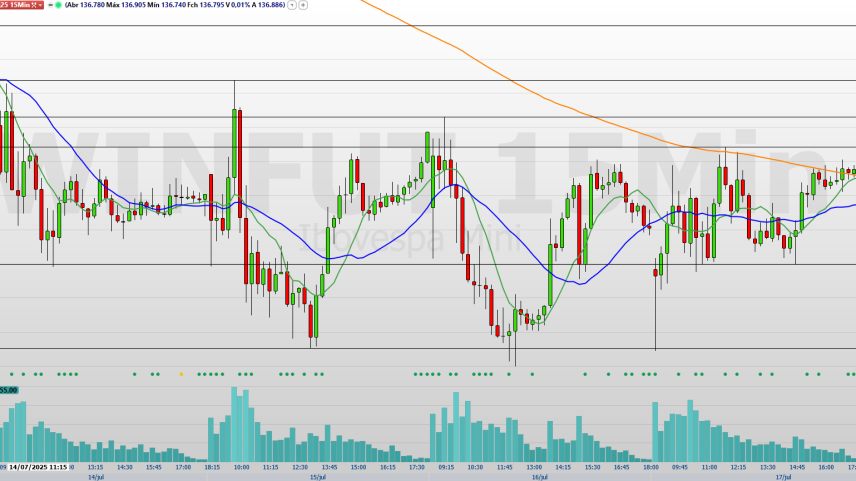Image resolution: width=856 pixels, height=481 pixels.
Task: Click the opening price value 136.780
Action: point(92,5)
